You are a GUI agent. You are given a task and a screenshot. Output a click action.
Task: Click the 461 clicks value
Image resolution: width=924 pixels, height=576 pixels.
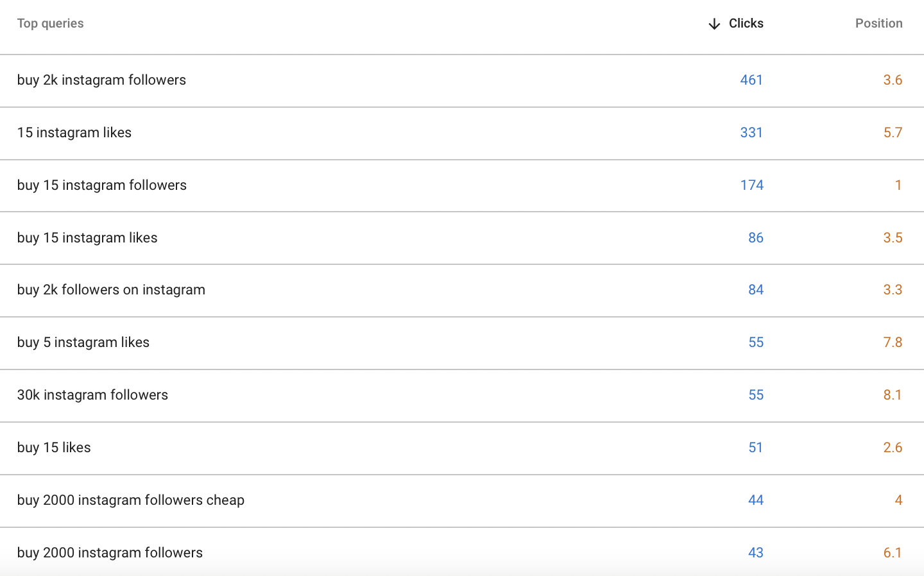751,80
